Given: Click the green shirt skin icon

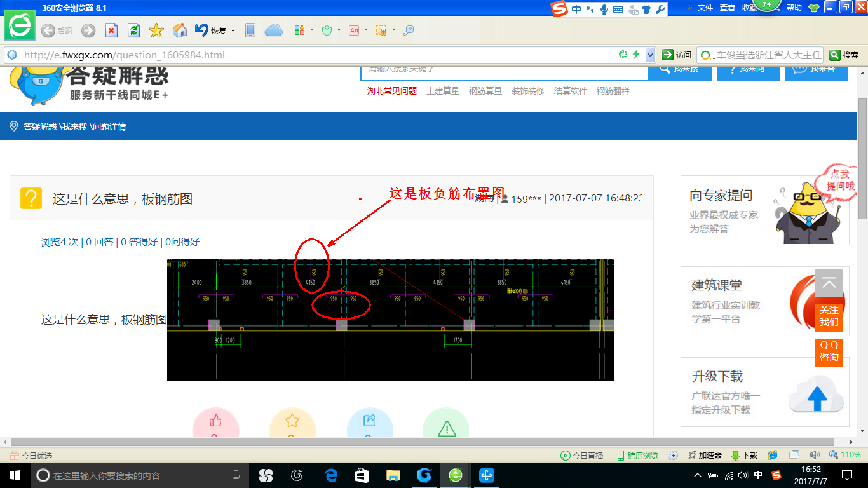Looking at the screenshot, I should coord(813,8).
